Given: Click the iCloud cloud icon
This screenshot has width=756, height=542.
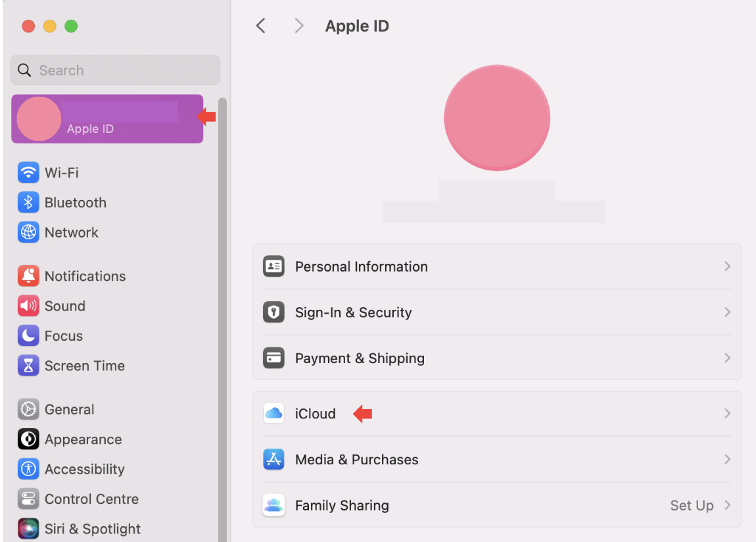Looking at the screenshot, I should pyautogui.click(x=273, y=413).
